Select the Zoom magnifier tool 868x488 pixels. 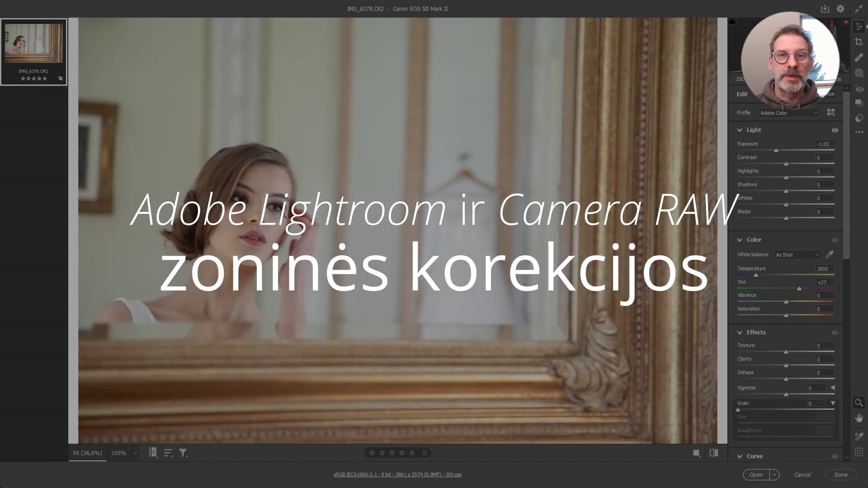(x=859, y=402)
